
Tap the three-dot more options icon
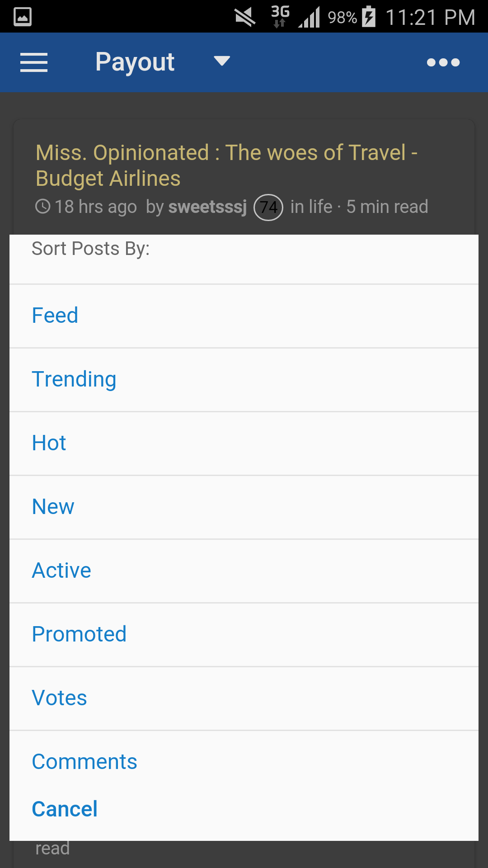[x=443, y=62]
